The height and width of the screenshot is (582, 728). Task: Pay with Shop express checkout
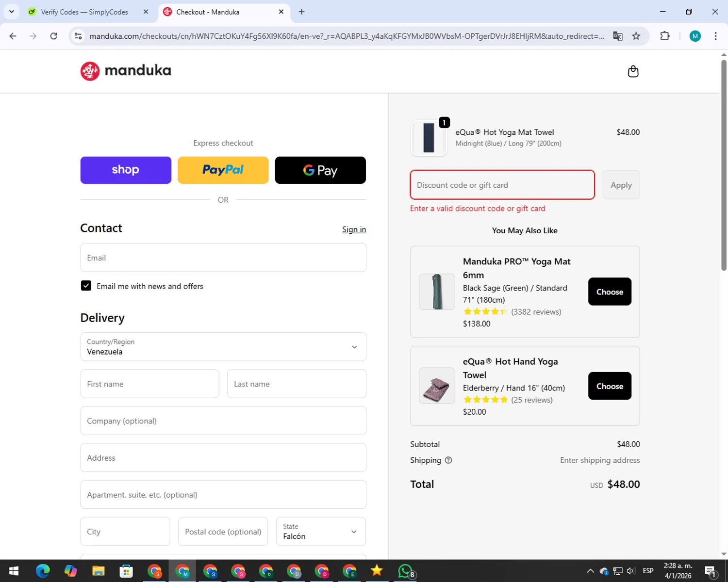point(126,170)
